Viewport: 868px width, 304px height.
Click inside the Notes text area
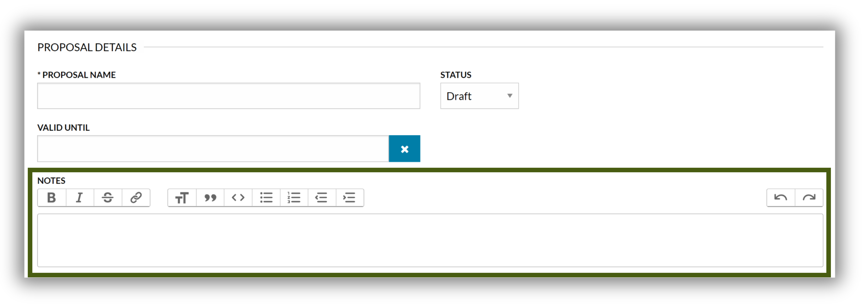430,240
